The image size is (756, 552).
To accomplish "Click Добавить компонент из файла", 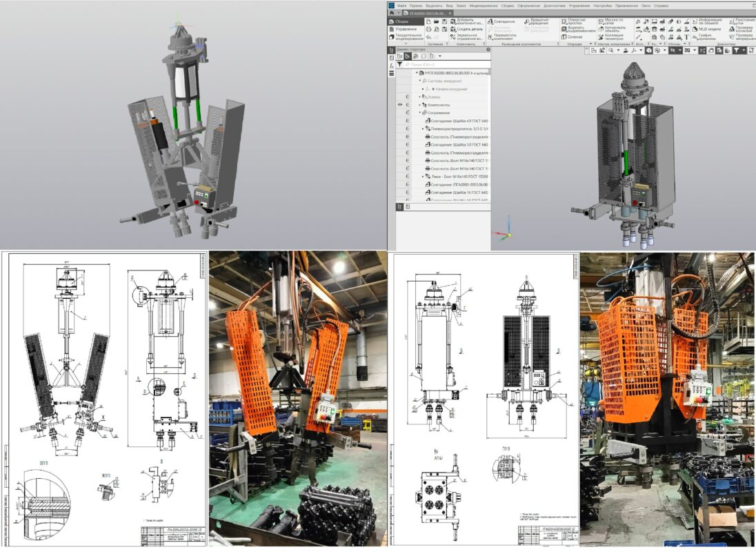I will (x=467, y=21).
